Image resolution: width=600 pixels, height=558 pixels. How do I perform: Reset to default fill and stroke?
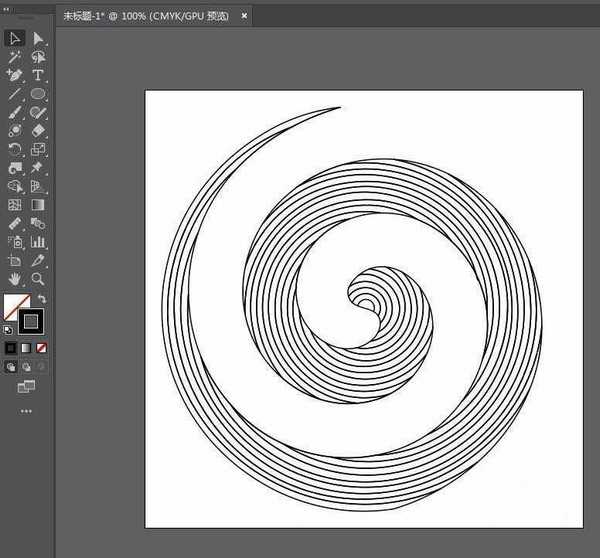(10, 328)
